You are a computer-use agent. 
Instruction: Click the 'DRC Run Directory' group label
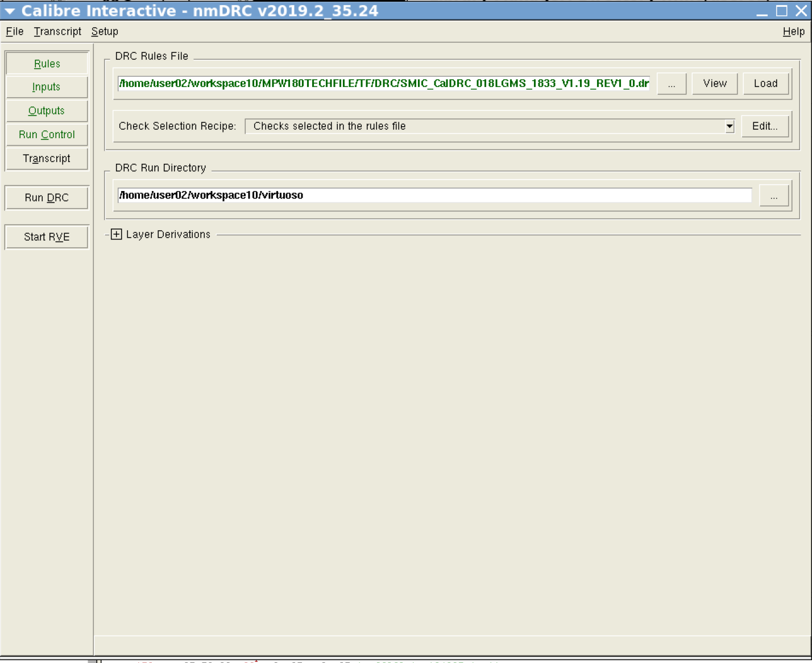(160, 168)
